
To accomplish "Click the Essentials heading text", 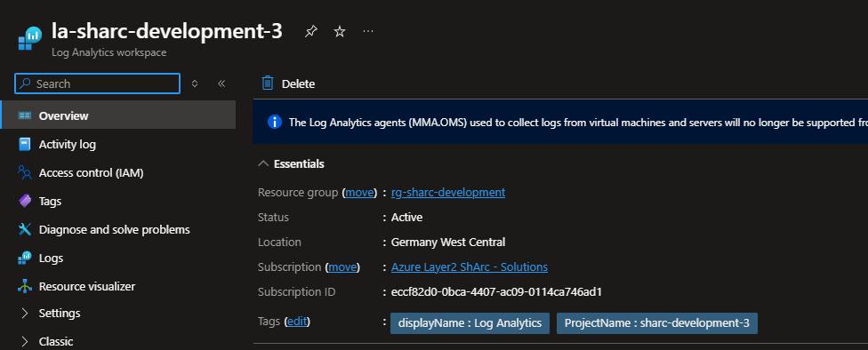I will pos(299,163).
